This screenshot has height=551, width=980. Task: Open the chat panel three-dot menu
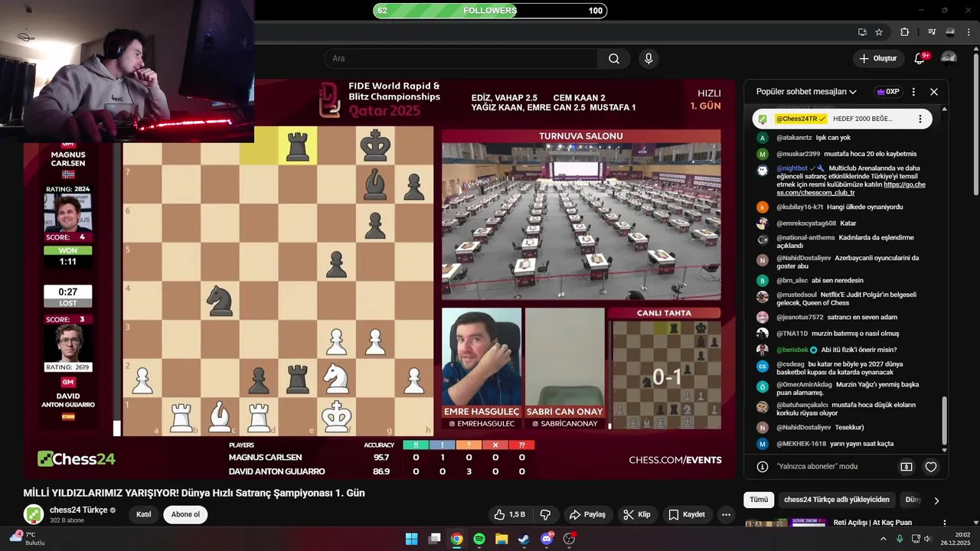tap(913, 92)
